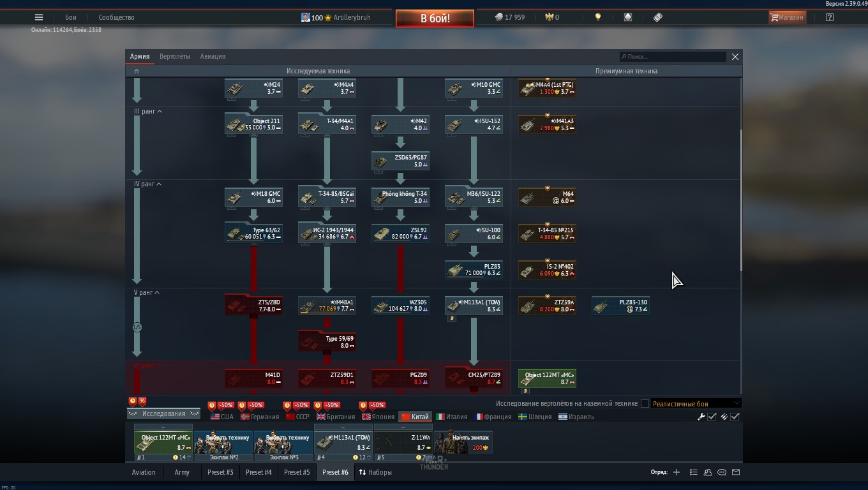Select the IS-2 №402 premium vehicle

pos(547,269)
